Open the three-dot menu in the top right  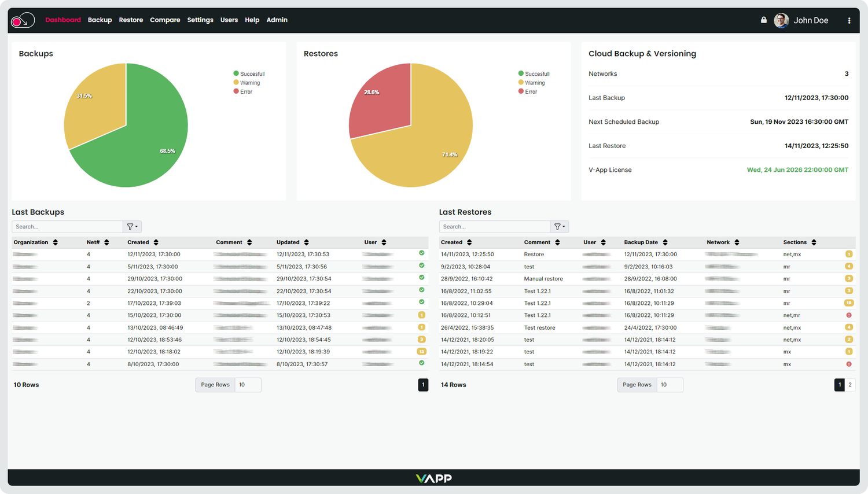pyautogui.click(x=849, y=20)
